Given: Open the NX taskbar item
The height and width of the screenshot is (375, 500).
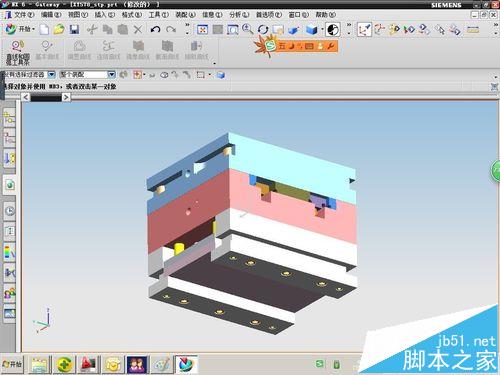Looking at the screenshot, I should (186, 364).
